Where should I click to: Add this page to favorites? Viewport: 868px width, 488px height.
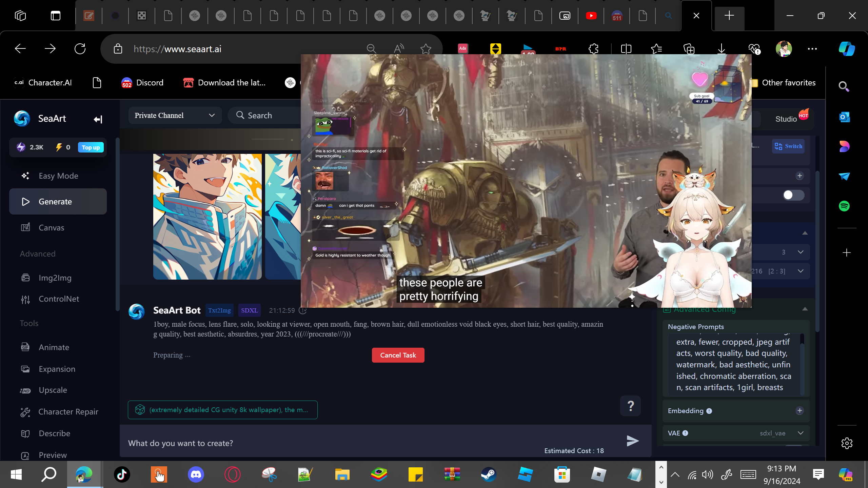pyautogui.click(x=426, y=49)
